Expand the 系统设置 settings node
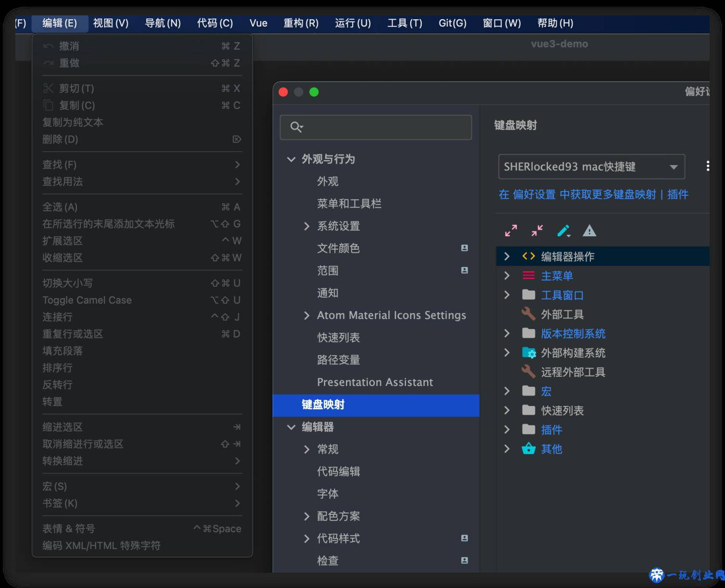 coord(307,226)
